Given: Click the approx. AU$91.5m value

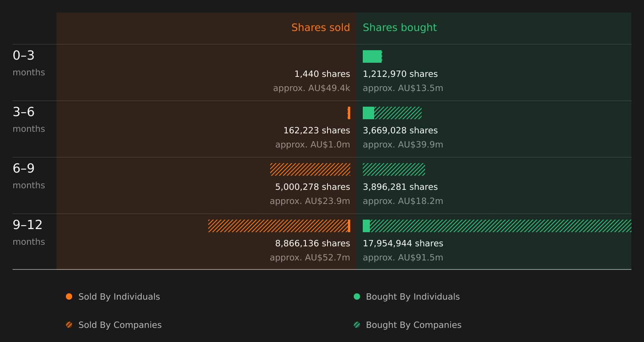Looking at the screenshot, I should pos(403,258).
